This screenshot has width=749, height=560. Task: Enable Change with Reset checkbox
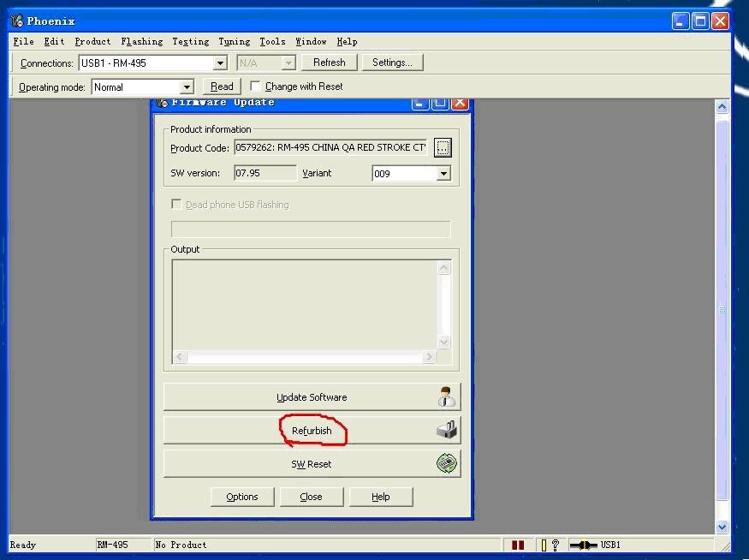[x=255, y=86]
